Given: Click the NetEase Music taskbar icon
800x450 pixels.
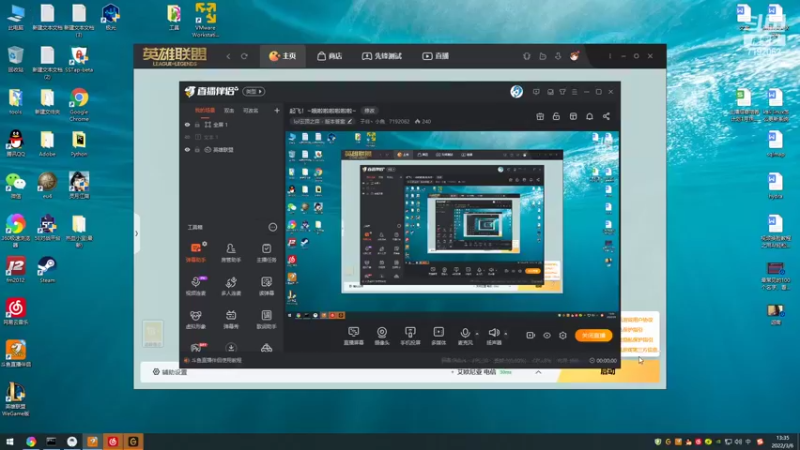Looking at the screenshot, I should 113,442.
